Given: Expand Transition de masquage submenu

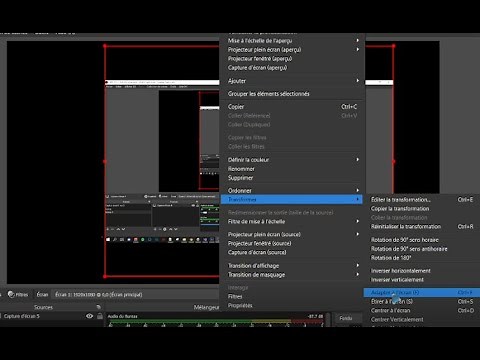Looking at the screenshot, I should click(x=292, y=275).
